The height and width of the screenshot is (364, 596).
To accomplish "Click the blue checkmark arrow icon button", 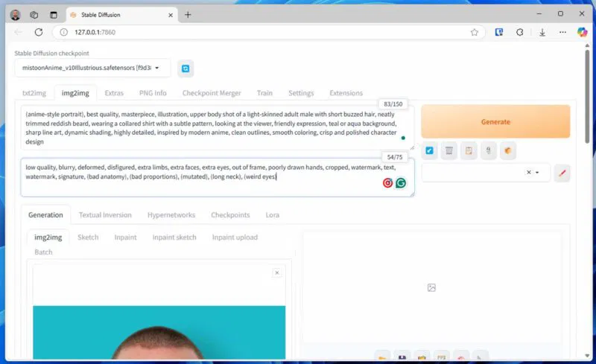I will coord(430,151).
